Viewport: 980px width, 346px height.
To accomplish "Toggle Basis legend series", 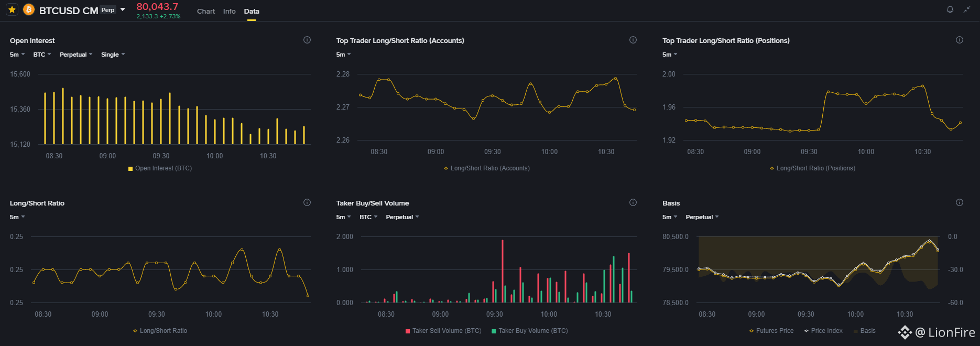I will pyautogui.click(x=864, y=331).
